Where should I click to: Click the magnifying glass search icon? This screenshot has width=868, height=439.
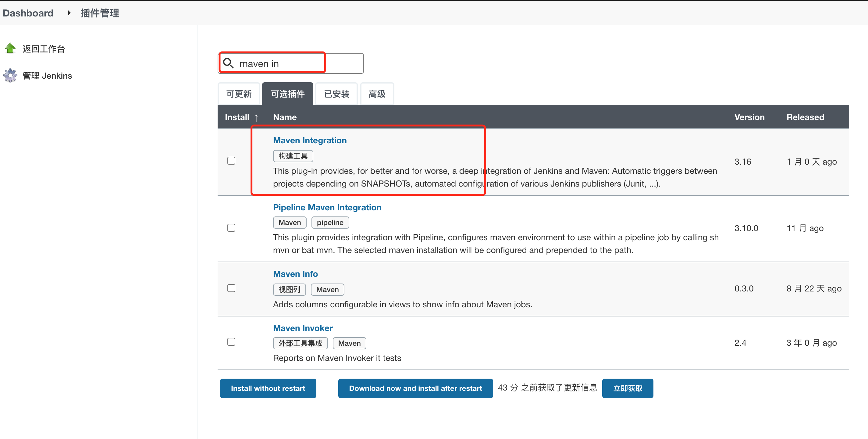click(x=229, y=63)
